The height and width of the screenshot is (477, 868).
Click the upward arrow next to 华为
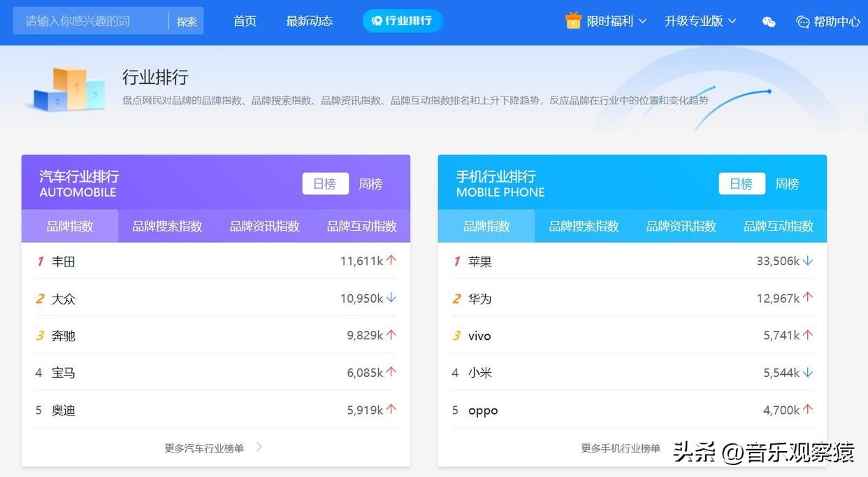click(x=808, y=297)
